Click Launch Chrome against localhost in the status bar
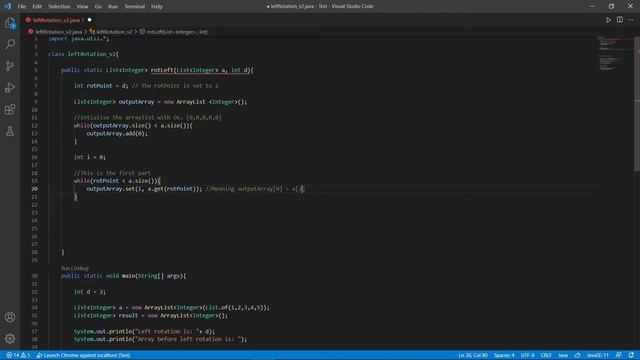 [x=83, y=355]
